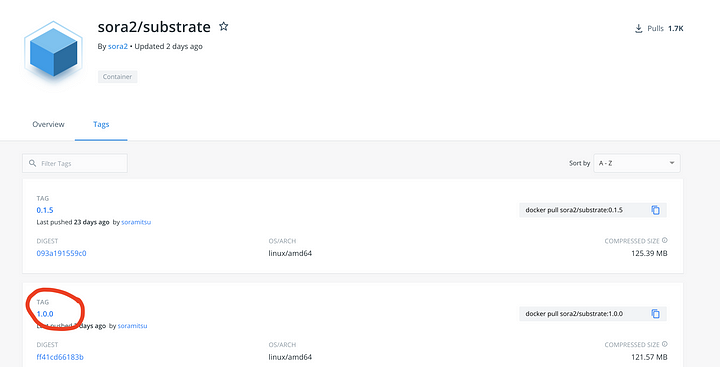The image size is (720, 367).
Task: Copy the docker pull command for 1.0.0
Action: coord(655,314)
